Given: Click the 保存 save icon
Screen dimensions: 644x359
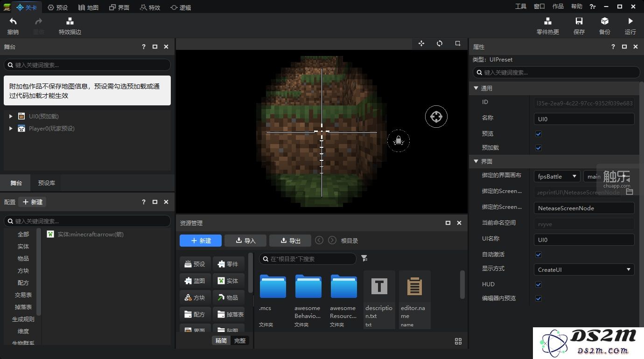Looking at the screenshot, I should pyautogui.click(x=579, y=21).
